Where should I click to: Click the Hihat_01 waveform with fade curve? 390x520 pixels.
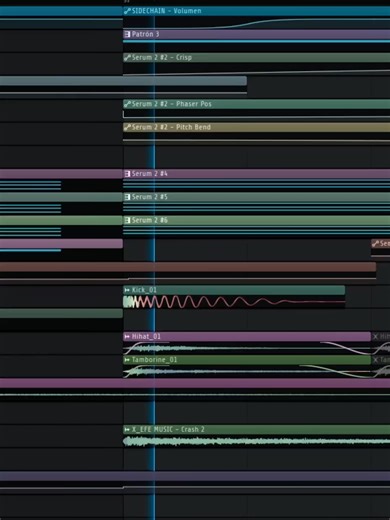[247, 348]
